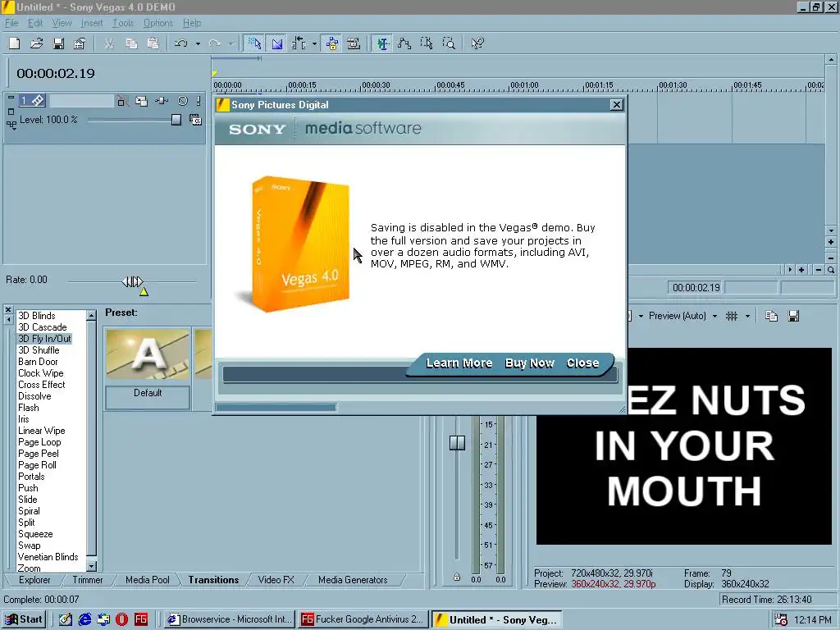Select the Normal Edit tool
The height and width of the screenshot is (630, 840).
click(382, 43)
